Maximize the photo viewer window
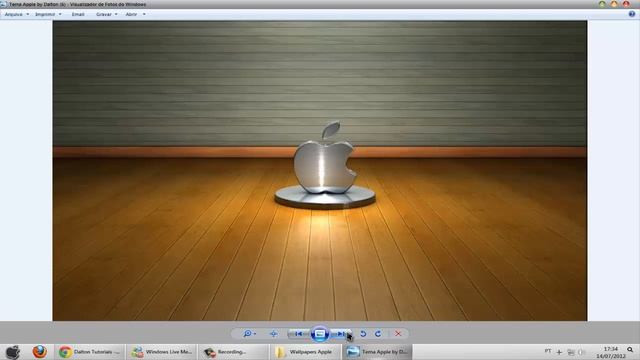 (x=614, y=4)
